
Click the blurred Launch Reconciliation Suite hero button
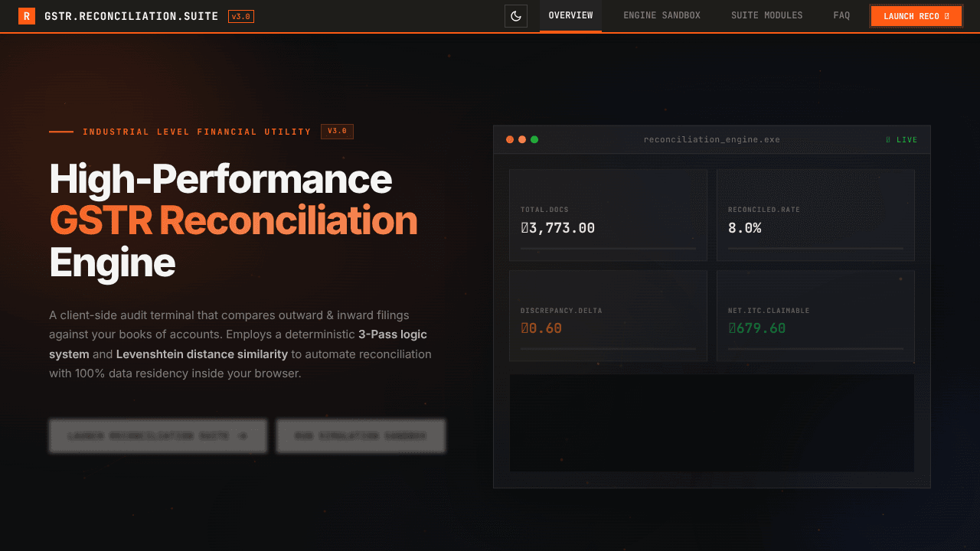(x=158, y=435)
